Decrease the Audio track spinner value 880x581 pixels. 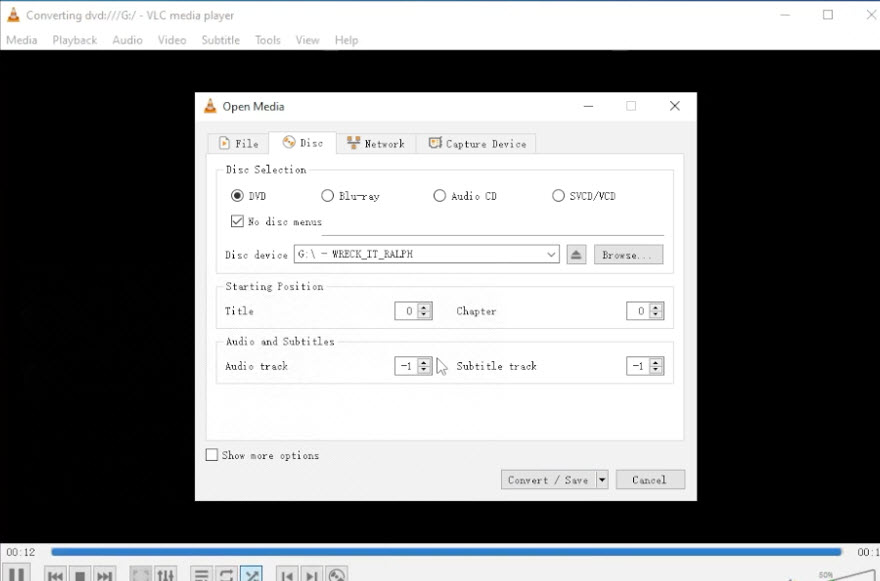coord(424,370)
